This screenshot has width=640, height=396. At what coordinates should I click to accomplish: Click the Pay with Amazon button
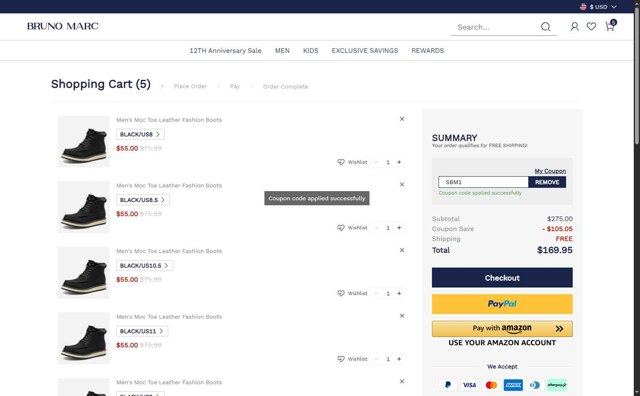[502, 328]
